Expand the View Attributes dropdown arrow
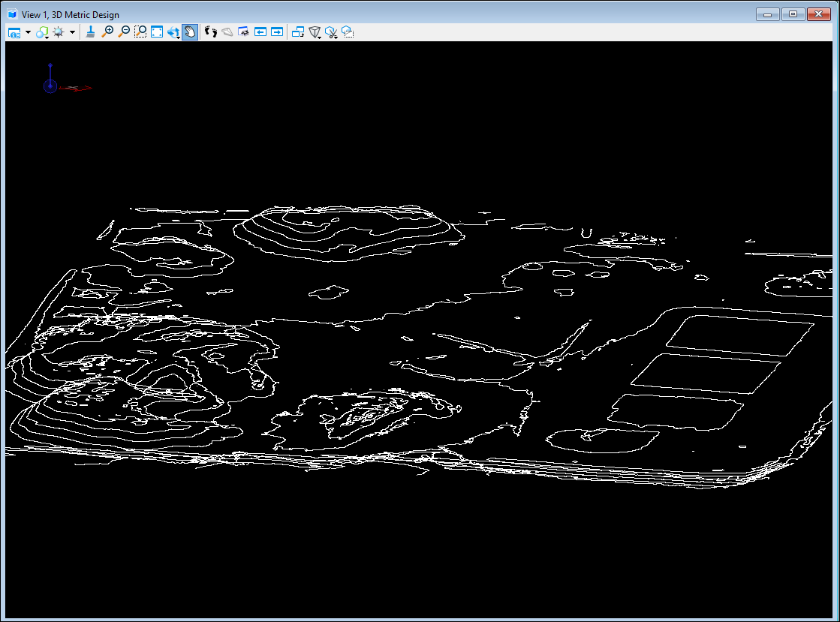 [28, 32]
